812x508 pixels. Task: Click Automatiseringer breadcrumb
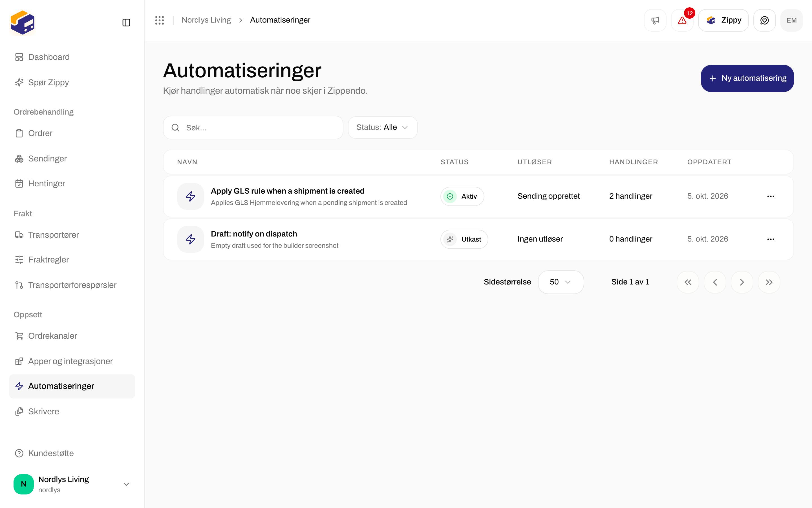280,20
